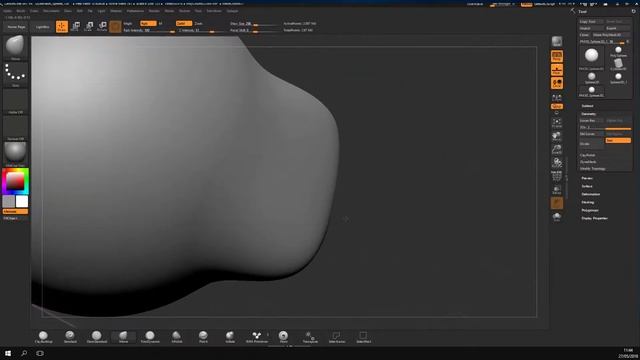Click the Export button in Tool panel
This screenshot has height=360, width=640.
click(618, 28)
